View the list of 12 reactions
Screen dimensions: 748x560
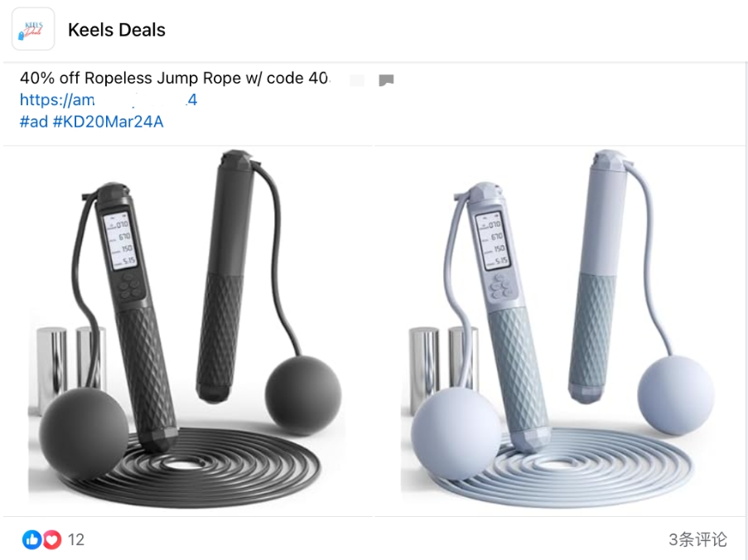(76, 539)
